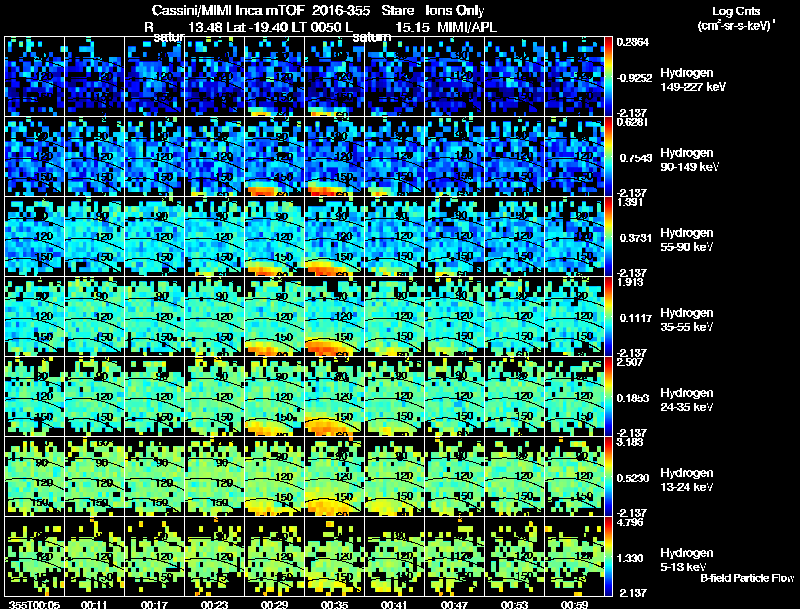
Task: Click the '00:35' time axis label
Action: tap(334, 604)
